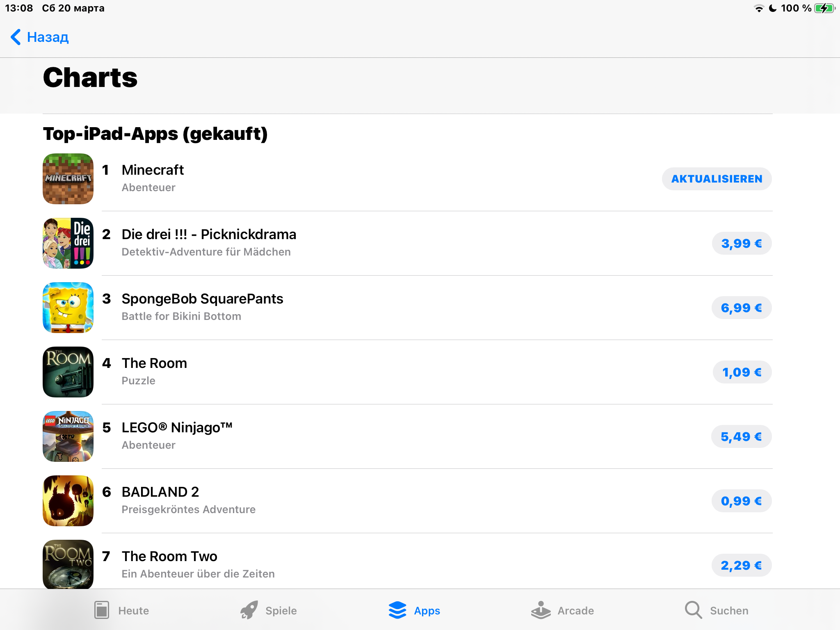Image resolution: width=840 pixels, height=630 pixels.
Task: Open the SpongeBob SquarePants app icon
Action: tap(68, 308)
